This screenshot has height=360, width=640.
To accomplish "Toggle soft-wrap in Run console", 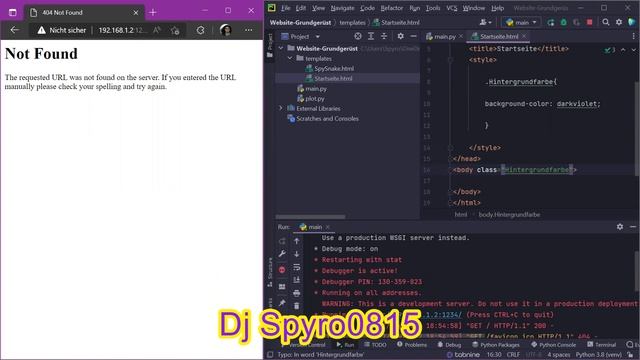I will tap(297, 267).
